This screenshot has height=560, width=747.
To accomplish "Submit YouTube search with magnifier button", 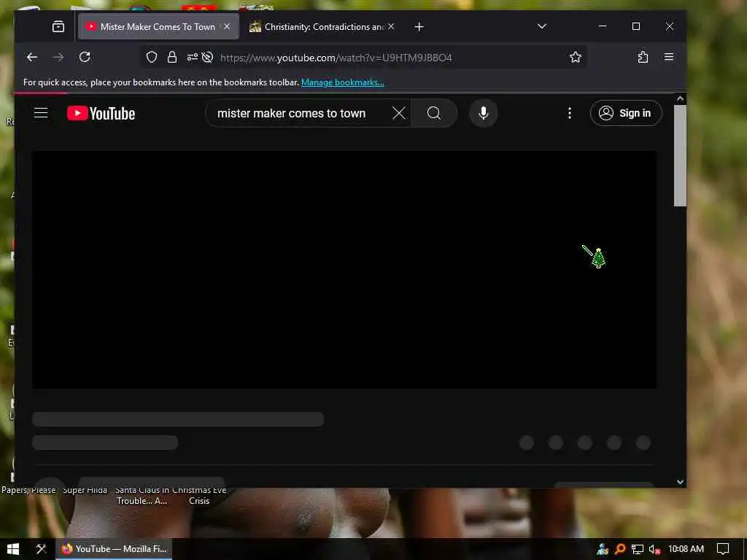I will pos(434,113).
